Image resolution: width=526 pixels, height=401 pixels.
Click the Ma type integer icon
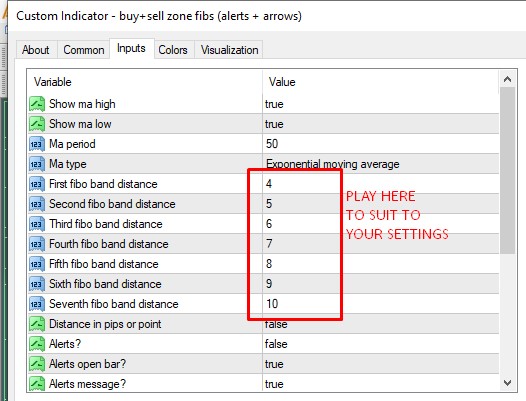tap(37, 164)
